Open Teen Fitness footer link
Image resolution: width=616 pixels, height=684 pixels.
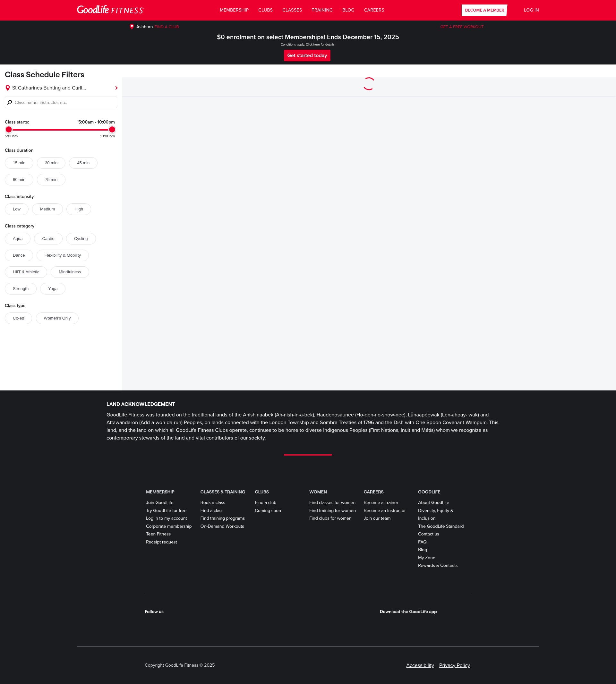coord(158,534)
